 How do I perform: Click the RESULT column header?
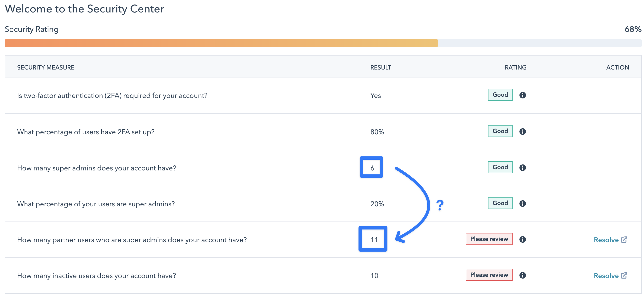point(380,67)
